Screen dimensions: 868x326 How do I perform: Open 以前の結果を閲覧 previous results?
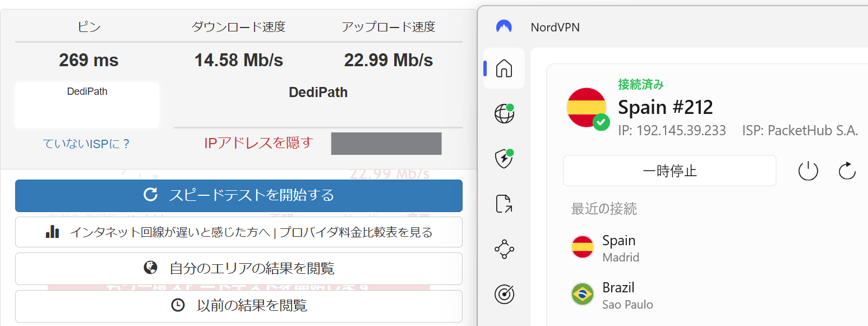(239, 306)
